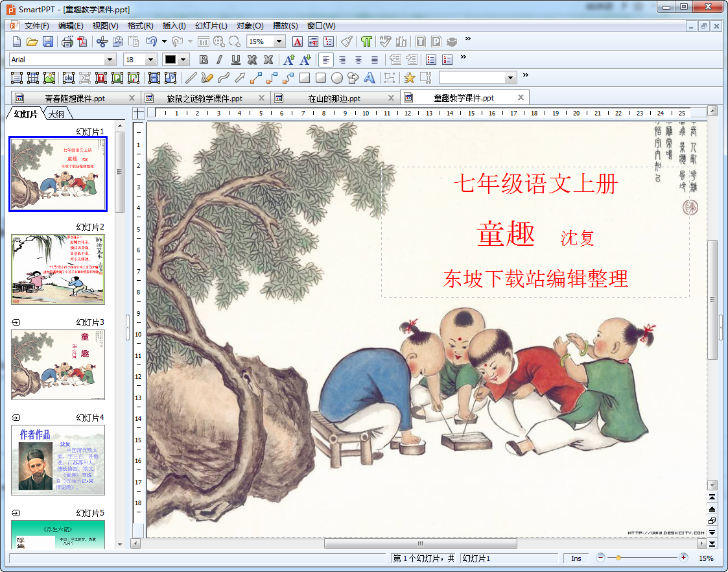Adjust the zoom slider handle in status bar
This screenshot has width=728, height=572.
[618, 558]
